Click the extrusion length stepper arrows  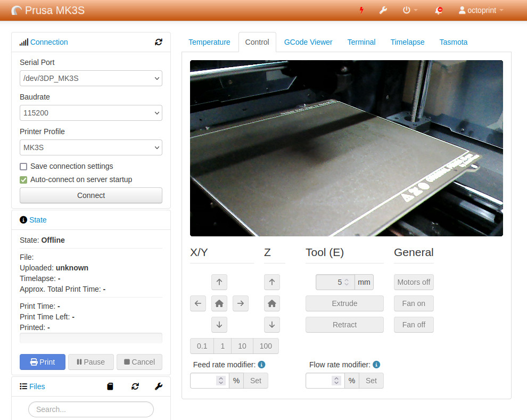coord(347,282)
